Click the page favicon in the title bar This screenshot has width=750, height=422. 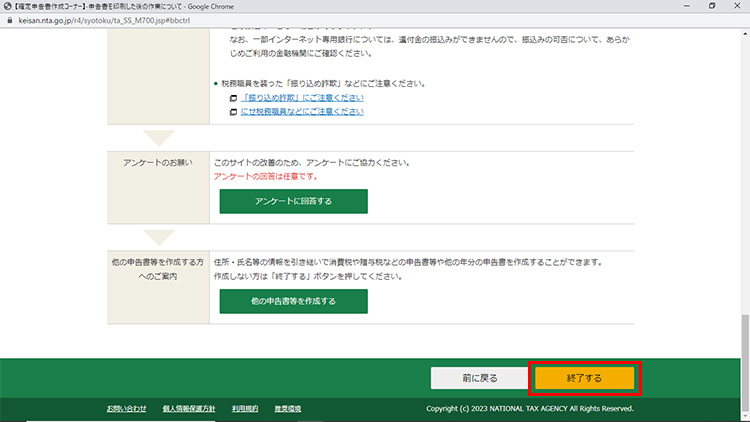click(x=8, y=5)
